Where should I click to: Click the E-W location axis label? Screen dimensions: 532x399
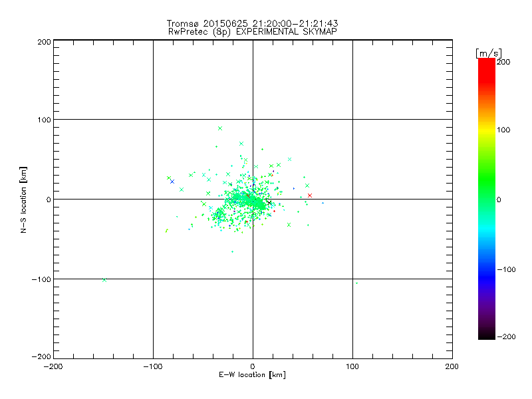click(253, 375)
